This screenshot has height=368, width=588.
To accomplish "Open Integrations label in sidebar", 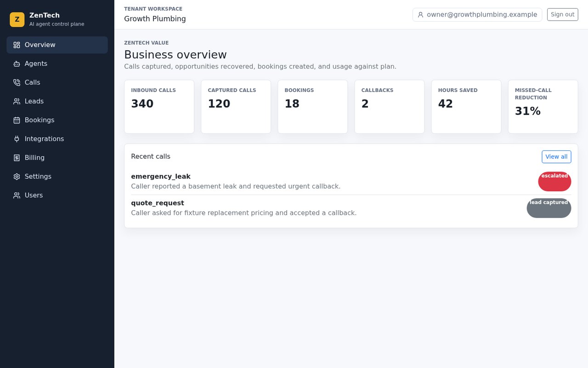I will (44, 139).
